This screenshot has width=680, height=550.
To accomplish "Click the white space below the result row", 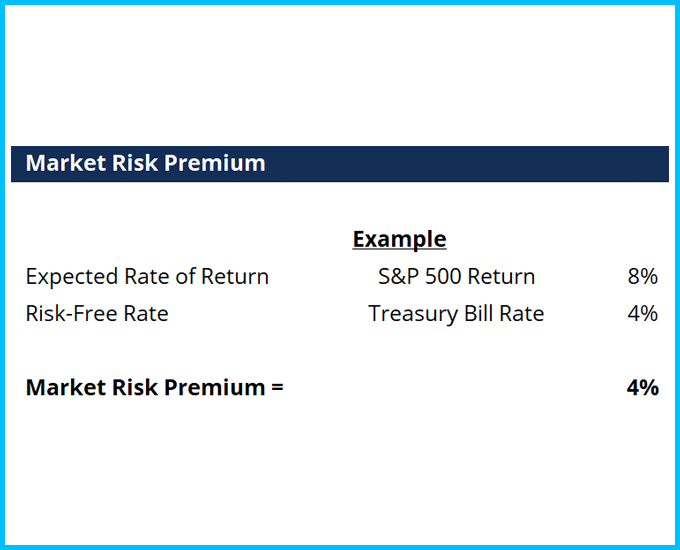I will 340,470.
